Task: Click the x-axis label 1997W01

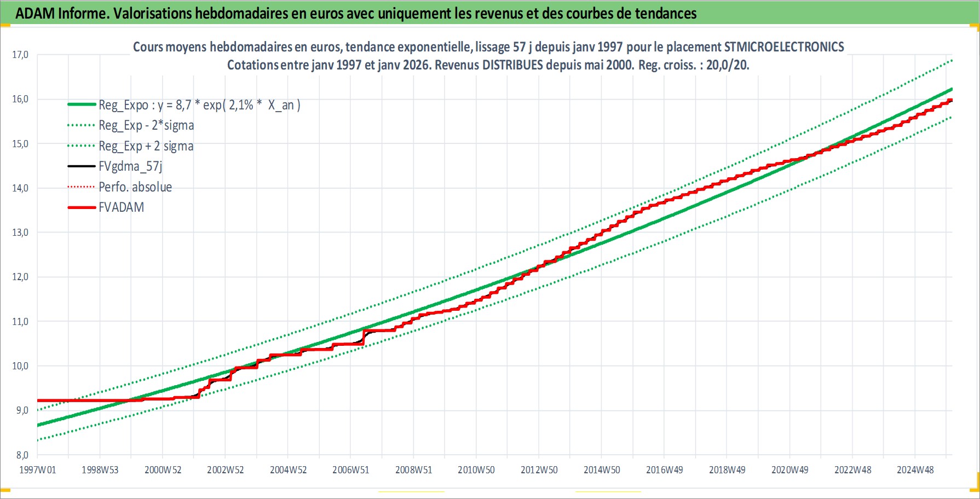Action: tap(38, 470)
